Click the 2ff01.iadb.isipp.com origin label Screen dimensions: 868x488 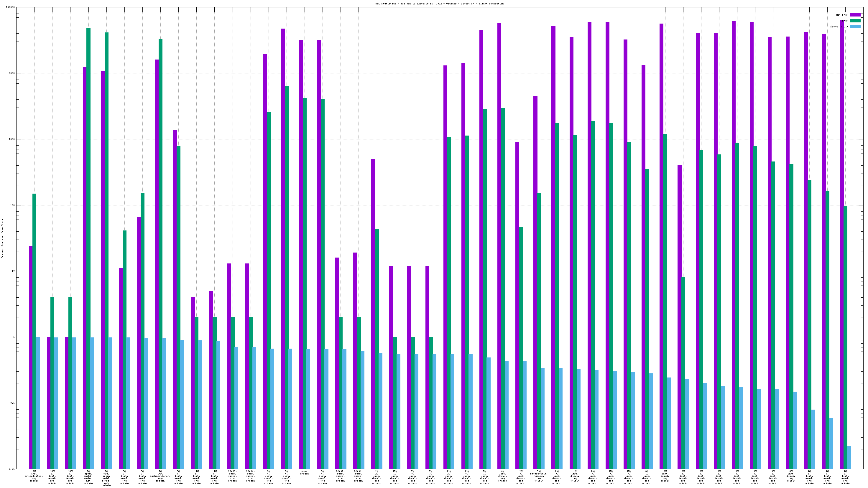(x=359, y=476)
